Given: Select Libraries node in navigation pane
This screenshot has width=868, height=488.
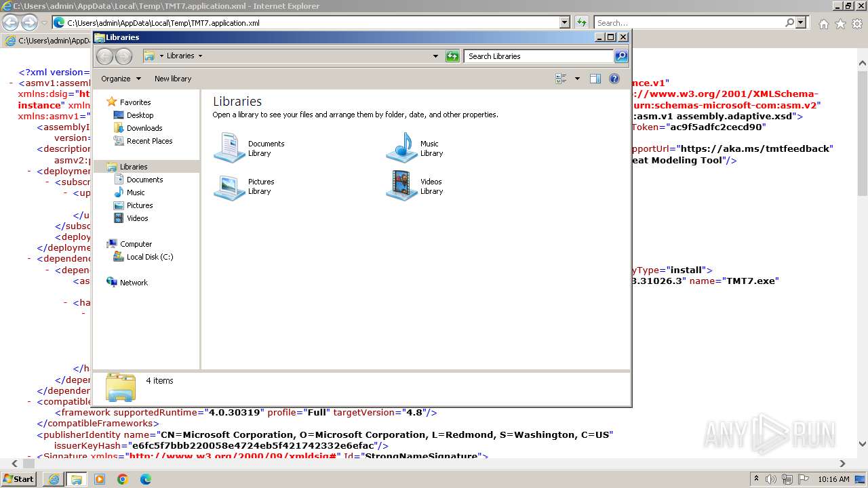Looking at the screenshot, I should [x=134, y=167].
